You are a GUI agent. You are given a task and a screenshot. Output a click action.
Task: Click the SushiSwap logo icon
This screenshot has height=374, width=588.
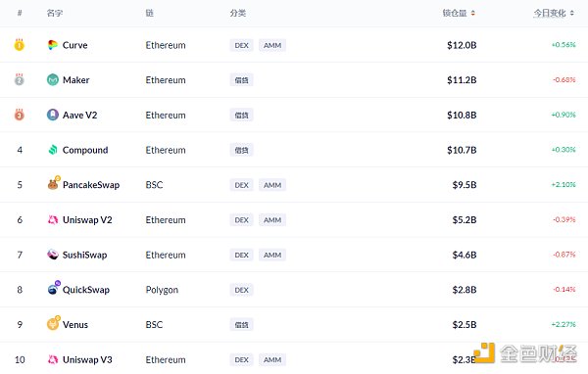pos(53,255)
